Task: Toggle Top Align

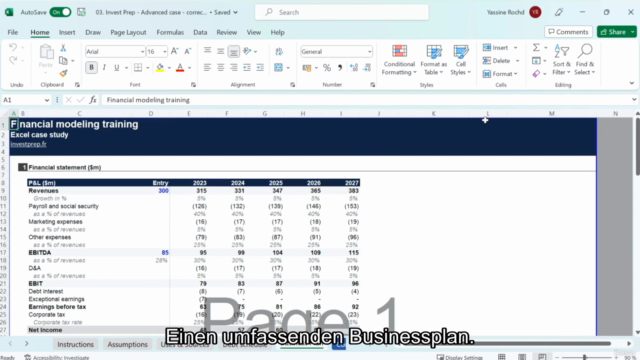Action: pyautogui.click(x=207, y=51)
